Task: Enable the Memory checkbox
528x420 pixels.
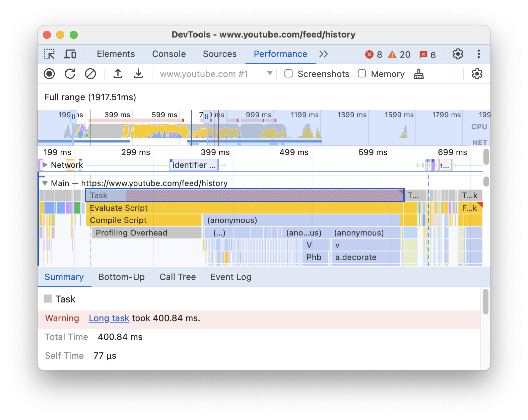Action: 362,74
